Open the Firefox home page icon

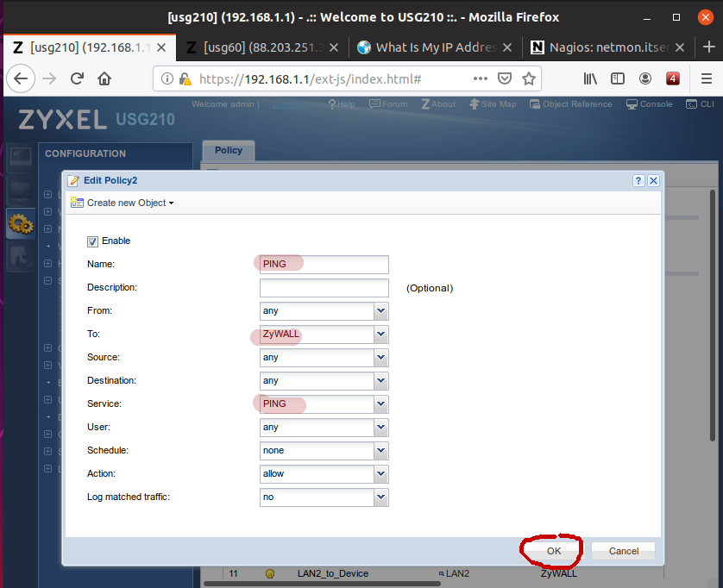pyautogui.click(x=104, y=78)
